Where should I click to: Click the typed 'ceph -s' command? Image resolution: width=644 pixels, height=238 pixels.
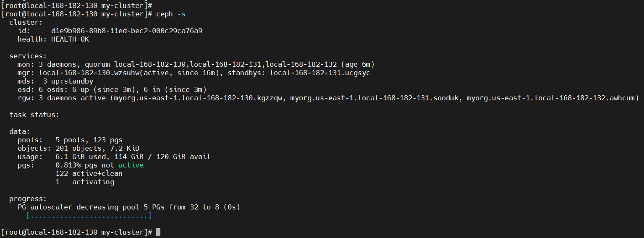170,14
